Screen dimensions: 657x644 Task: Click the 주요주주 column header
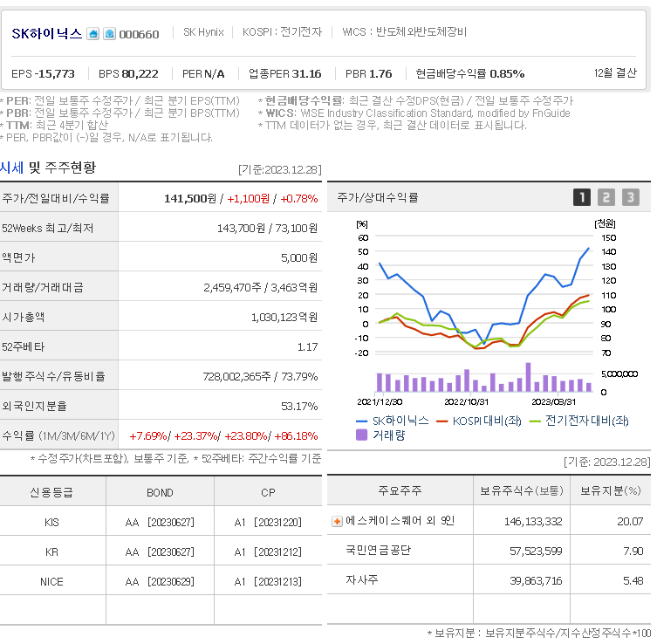[400, 490]
